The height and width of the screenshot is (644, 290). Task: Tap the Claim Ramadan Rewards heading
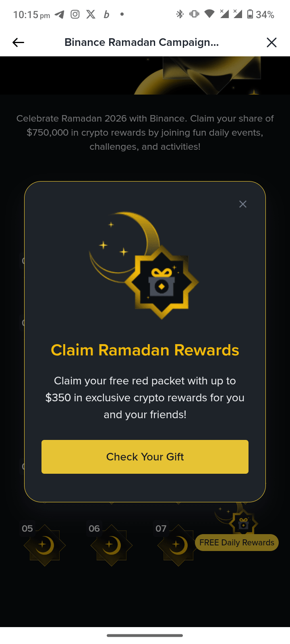[x=145, y=350]
